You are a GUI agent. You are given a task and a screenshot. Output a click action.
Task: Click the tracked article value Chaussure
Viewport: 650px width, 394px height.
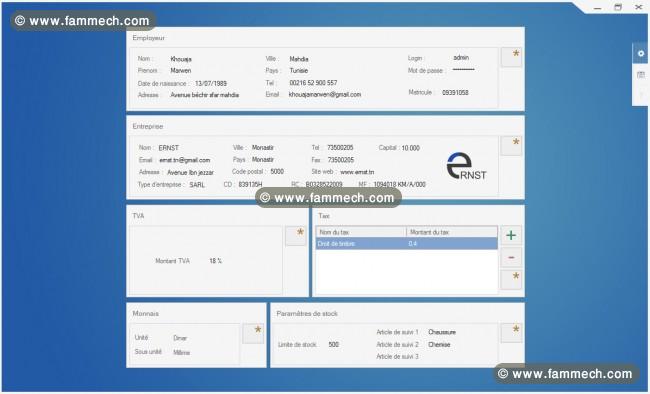pyautogui.click(x=442, y=332)
